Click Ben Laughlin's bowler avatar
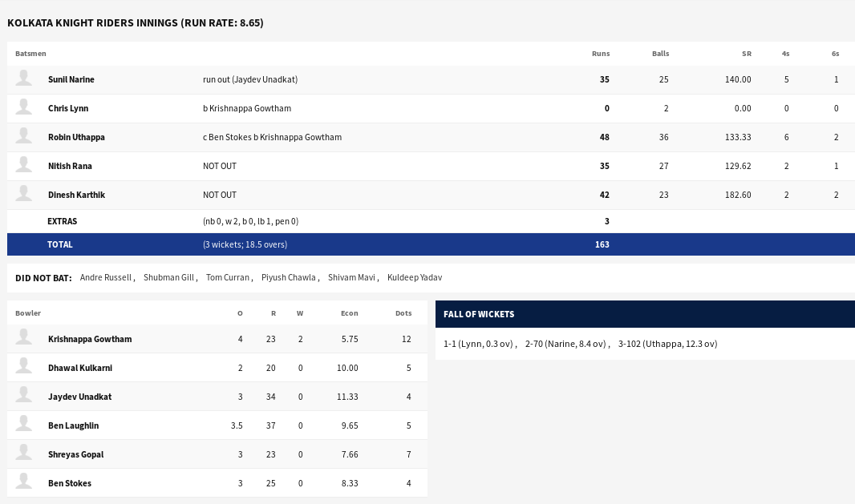The height and width of the screenshot is (504, 855). 23,424
